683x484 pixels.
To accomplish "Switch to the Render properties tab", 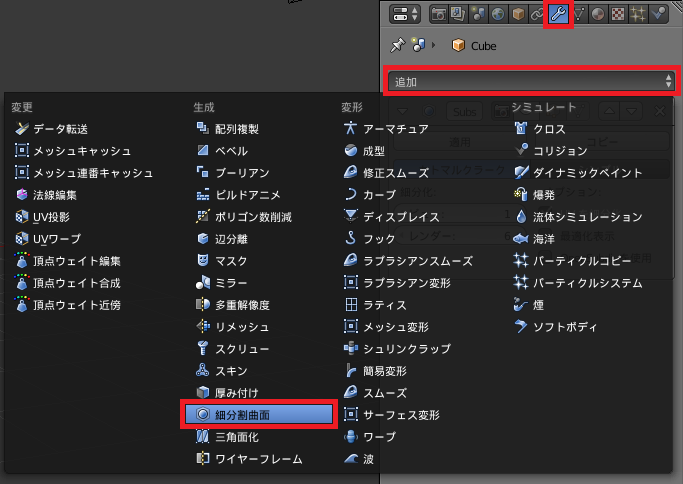I will click(438, 14).
